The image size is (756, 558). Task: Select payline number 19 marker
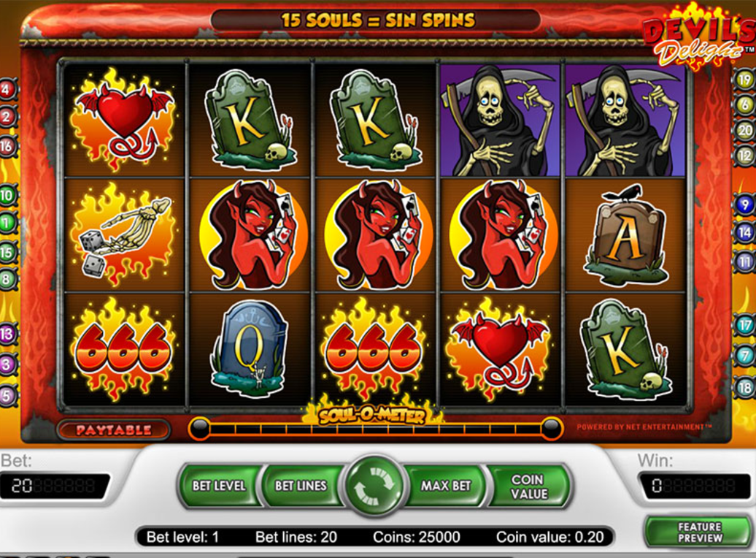745,80
